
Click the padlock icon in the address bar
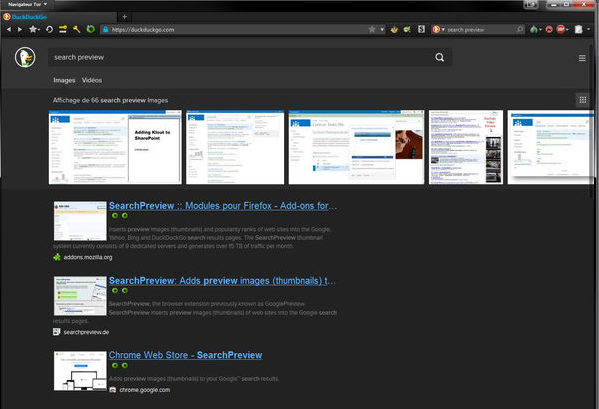click(x=105, y=29)
